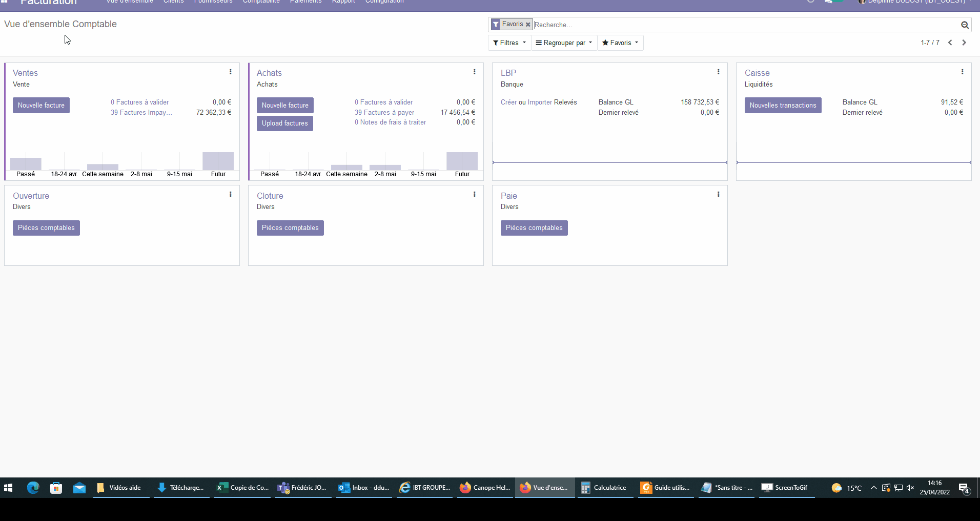This screenshot has height=521, width=980.
Task: Open the 39 Factures à payer link
Action: [x=384, y=113]
